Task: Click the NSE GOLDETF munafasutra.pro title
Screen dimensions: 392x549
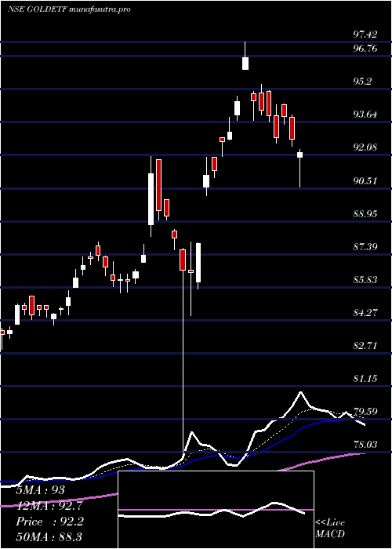Action: click(69, 9)
